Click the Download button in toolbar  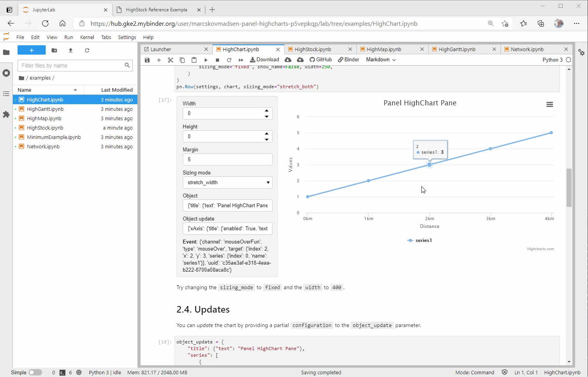[264, 60]
